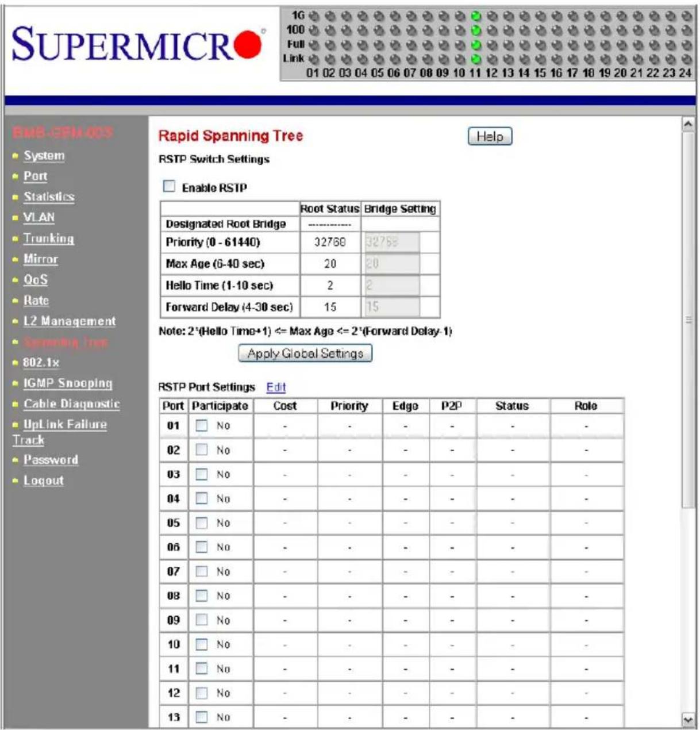Open the Port menu item
The height and width of the screenshot is (730, 700).
(35, 176)
